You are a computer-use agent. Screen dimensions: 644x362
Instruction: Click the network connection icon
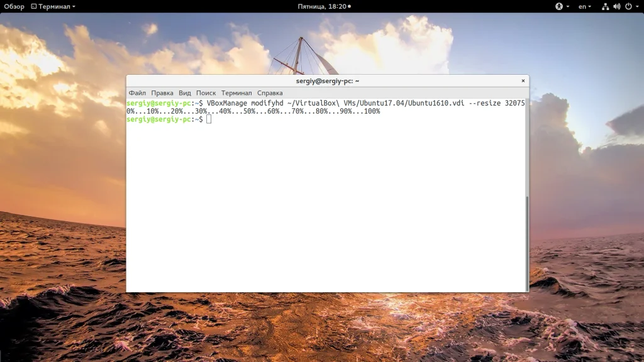(x=605, y=6)
